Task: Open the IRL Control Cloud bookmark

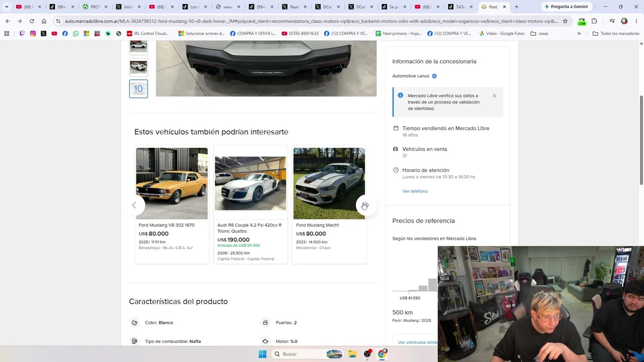Action: coord(147,33)
